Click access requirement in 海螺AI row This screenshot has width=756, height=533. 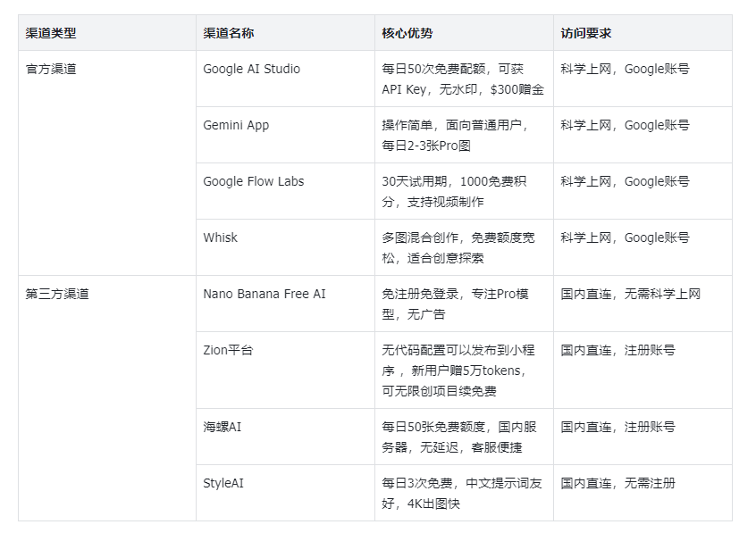coord(643,437)
